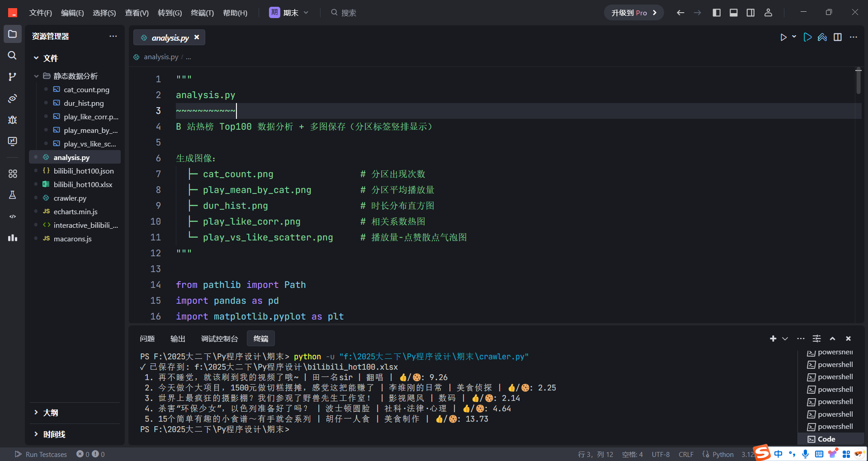Open terminal panel more actions ellipsis
The image size is (868, 461).
click(801, 339)
